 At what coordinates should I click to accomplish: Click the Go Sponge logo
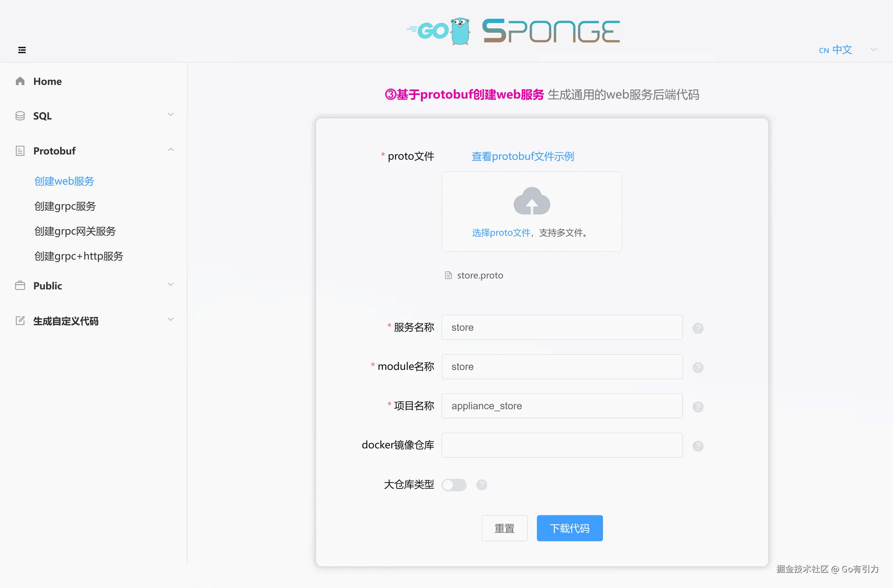513,31
